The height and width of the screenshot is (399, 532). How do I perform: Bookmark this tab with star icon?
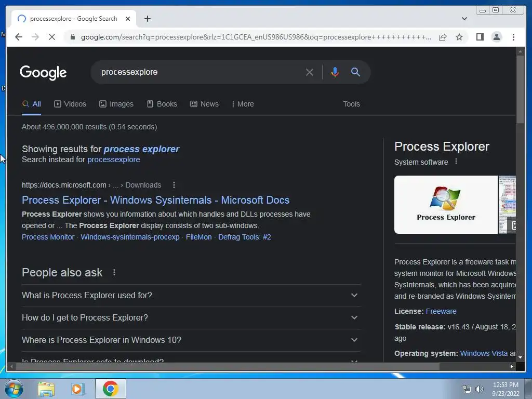tap(459, 37)
